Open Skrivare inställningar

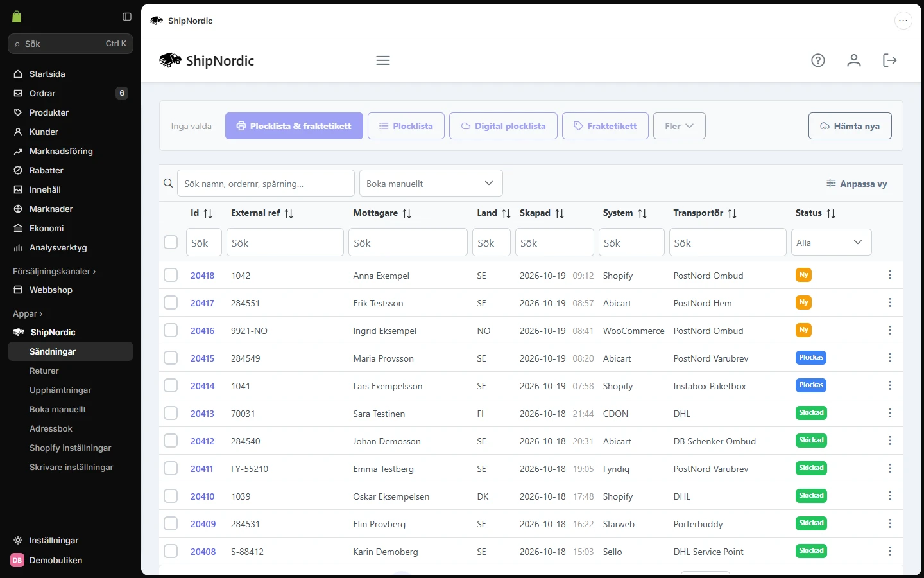[x=71, y=467]
